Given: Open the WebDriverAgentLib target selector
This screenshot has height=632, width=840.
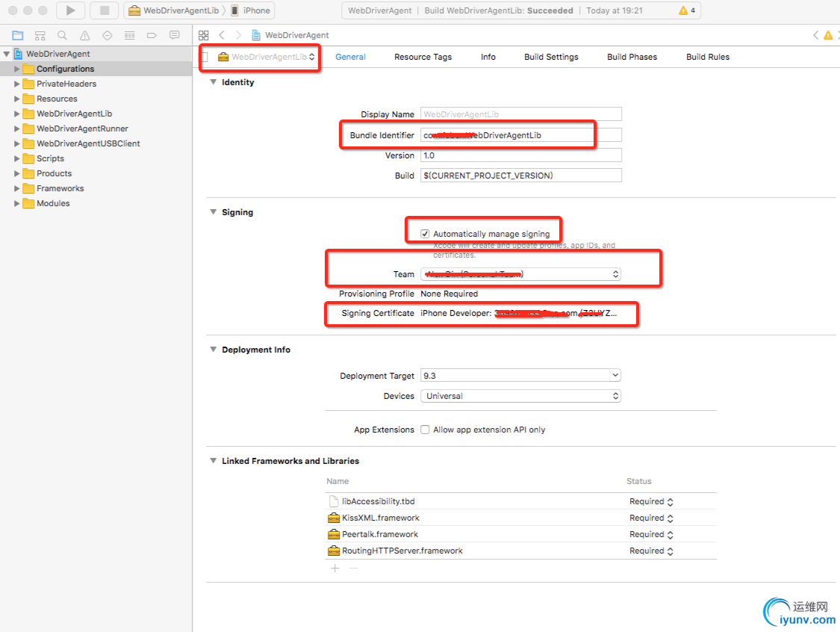Looking at the screenshot, I should 267,57.
